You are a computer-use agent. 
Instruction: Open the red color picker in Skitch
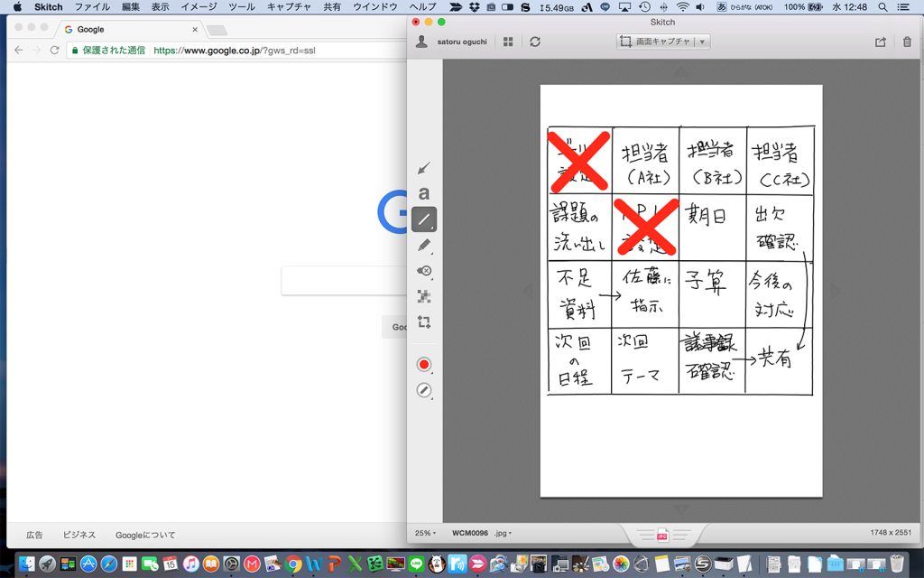click(x=424, y=365)
